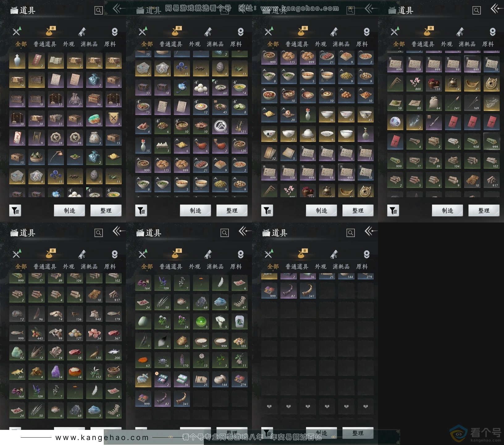Click 整理 button in the bottom-right panel
The width and height of the screenshot is (504, 445).
[358, 433]
